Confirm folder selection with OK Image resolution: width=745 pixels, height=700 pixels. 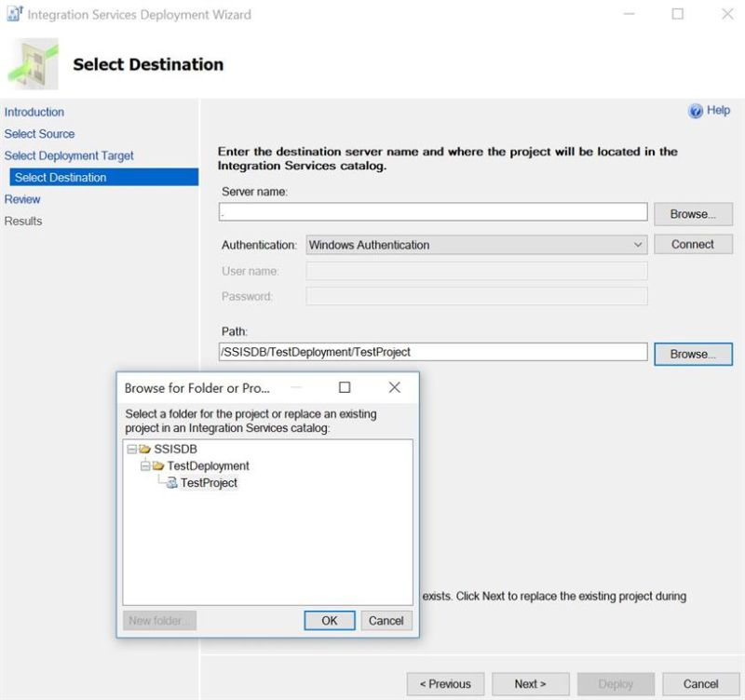tap(330, 621)
